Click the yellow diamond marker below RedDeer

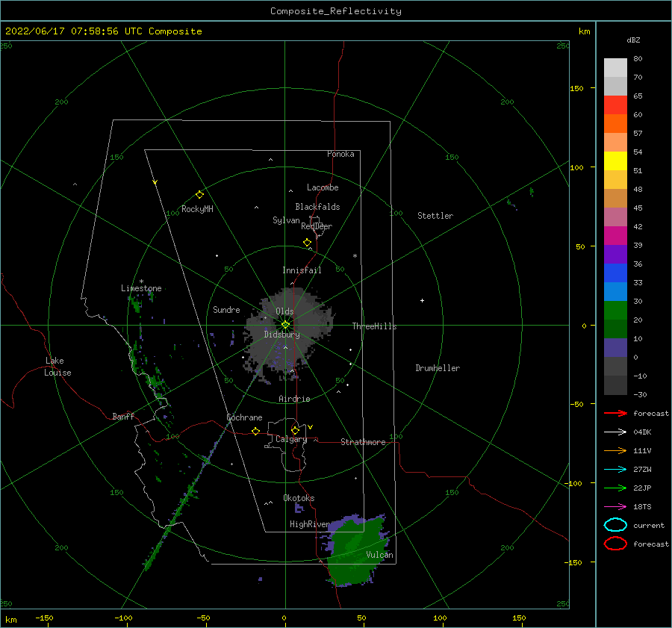tap(308, 243)
